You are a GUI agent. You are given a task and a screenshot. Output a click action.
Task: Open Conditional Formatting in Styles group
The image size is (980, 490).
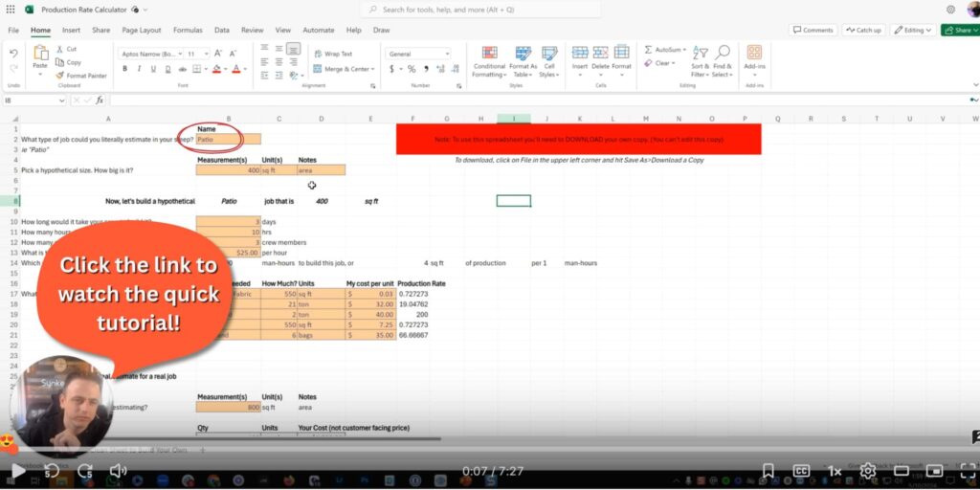tap(489, 60)
